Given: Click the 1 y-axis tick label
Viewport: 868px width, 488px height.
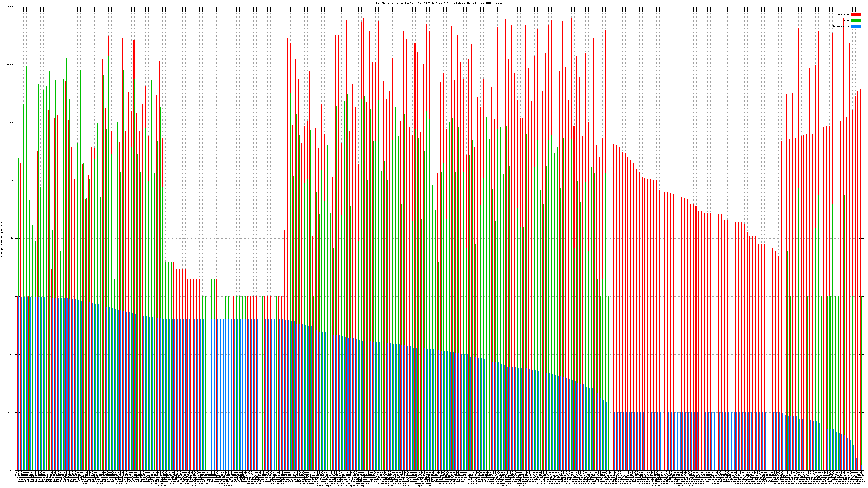Looking at the screenshot, I should point(13,296).
